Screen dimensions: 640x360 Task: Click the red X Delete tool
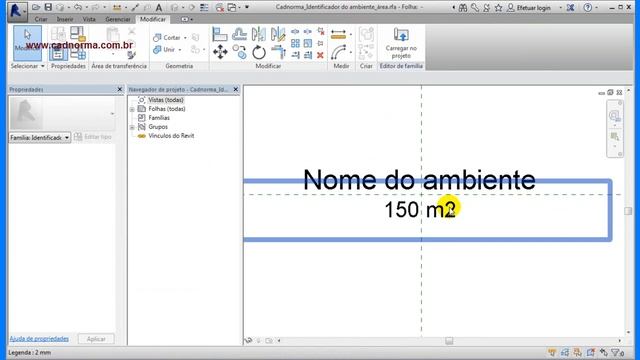[320, 55]
